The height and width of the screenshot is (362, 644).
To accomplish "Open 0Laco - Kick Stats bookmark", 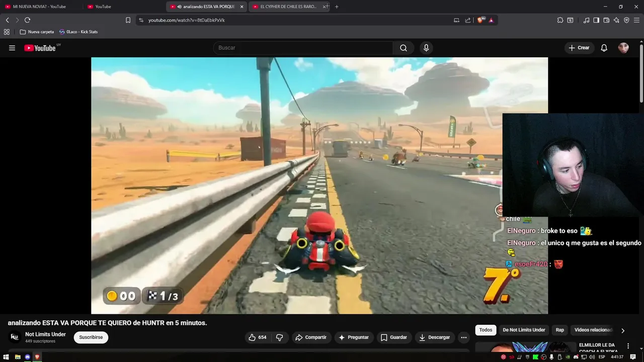I will [78, 32].
